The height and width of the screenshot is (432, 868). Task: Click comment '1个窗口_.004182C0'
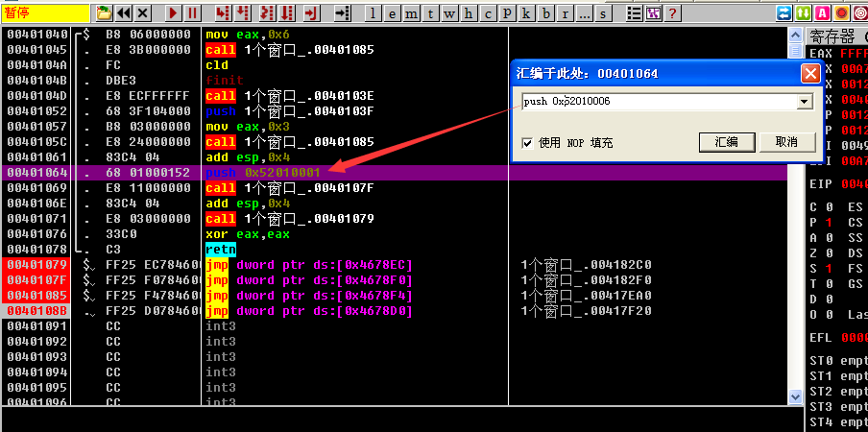(x=587, y=265)
